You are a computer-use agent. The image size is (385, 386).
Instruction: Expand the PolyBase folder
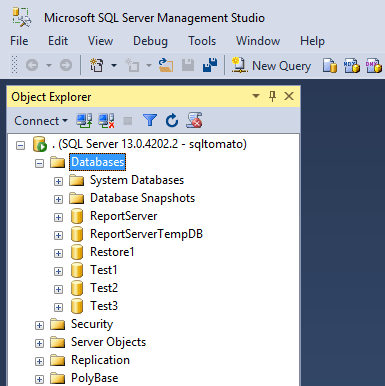click(39, 379)
